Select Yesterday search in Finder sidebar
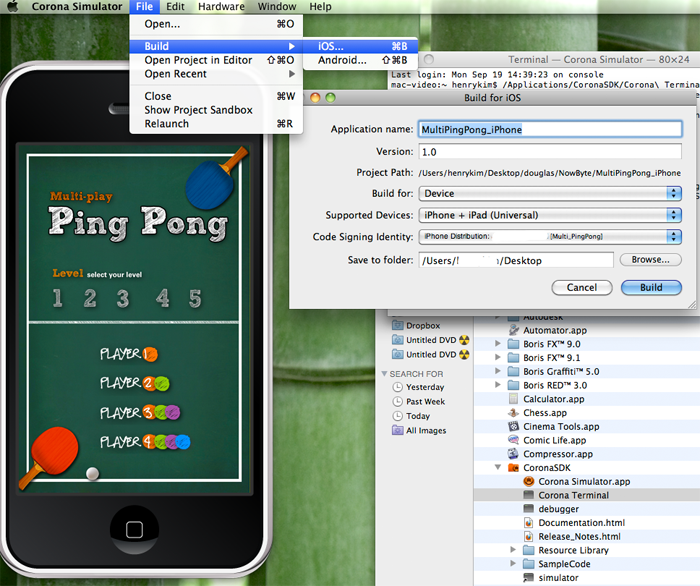Screen dimensions: 700x586 pyautogui.click(x=425, y=387)
